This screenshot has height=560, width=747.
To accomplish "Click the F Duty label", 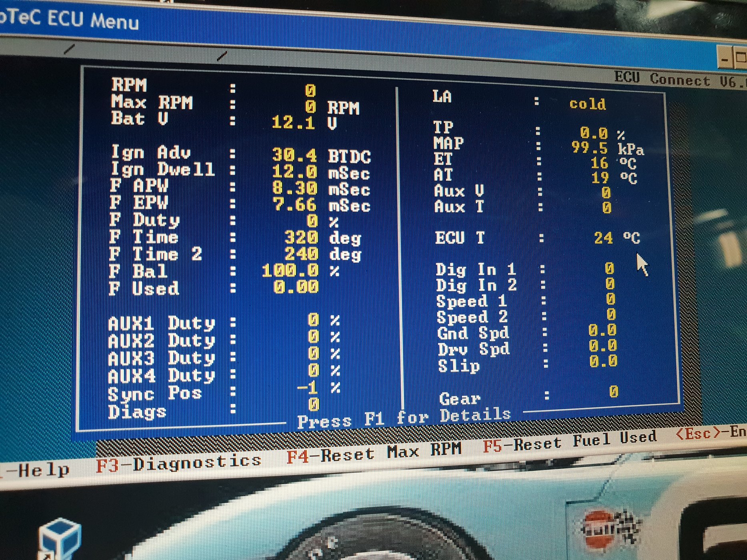I will point(144,220).
